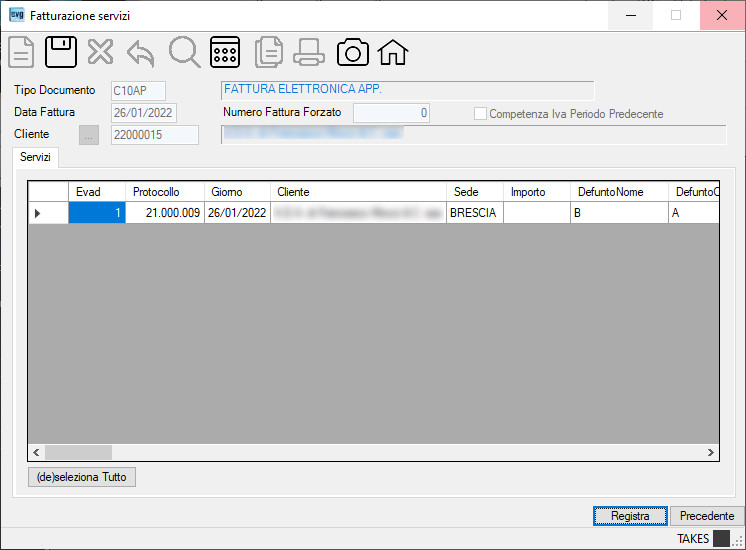Click the camera snapshot icon

[x=353, y=52]
